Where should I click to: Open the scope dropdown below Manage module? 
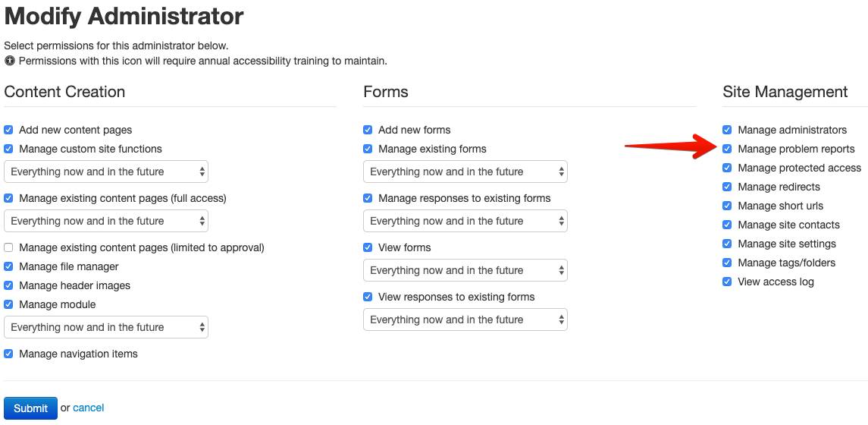[106, 327]
